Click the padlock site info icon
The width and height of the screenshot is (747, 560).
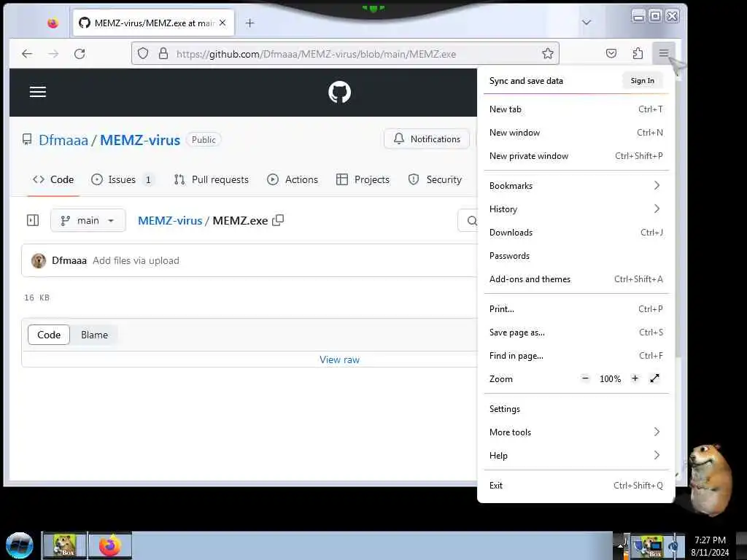coord(163,53)
